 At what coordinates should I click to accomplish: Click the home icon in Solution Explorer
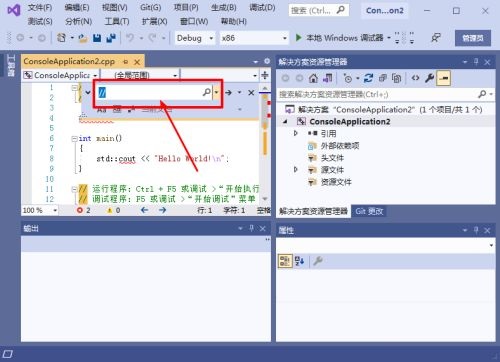tap(313, 78)
